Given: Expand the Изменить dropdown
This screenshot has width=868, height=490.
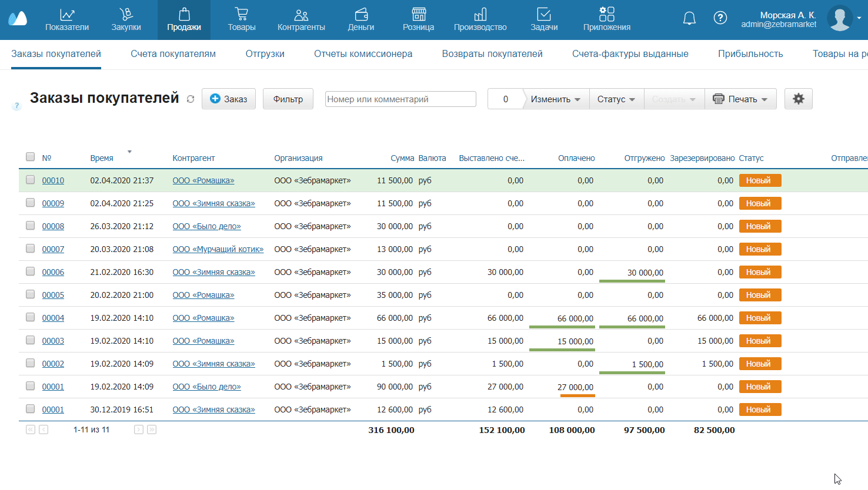Looking at the screenshot, I should pyautogui.click(x=555, y=99).
